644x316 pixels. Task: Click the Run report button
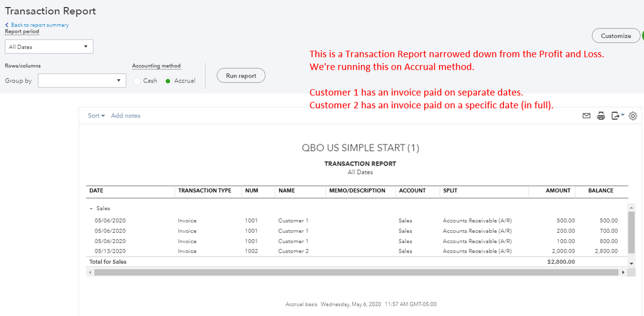(241, 75)
